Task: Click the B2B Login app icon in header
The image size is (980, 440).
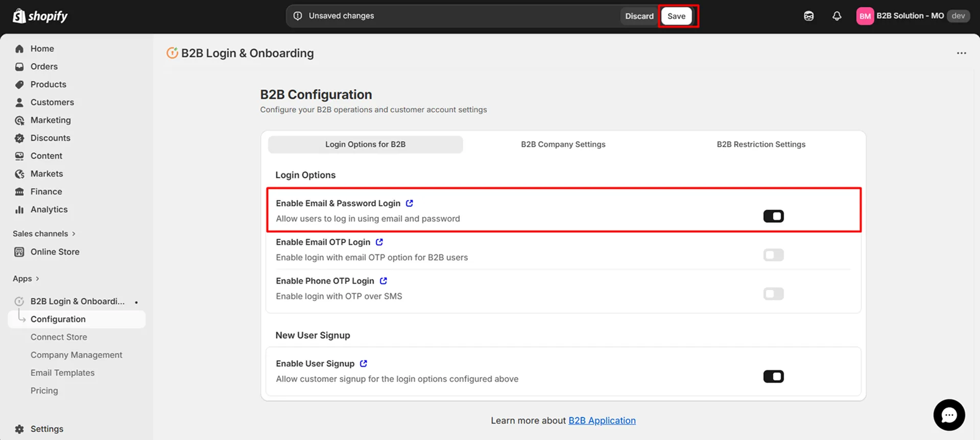Action: point(173,53)
